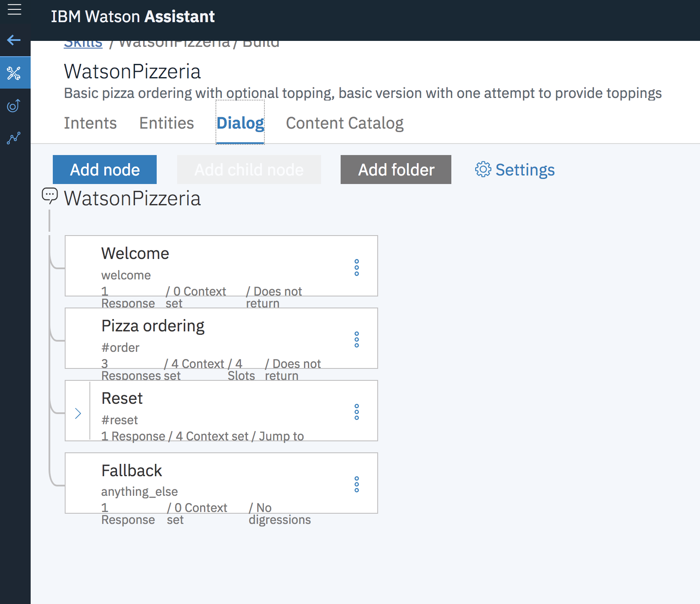This screenshot has width=700, height=604.
Task: Select the Fallback dialog node
Action: click(221, 483)
